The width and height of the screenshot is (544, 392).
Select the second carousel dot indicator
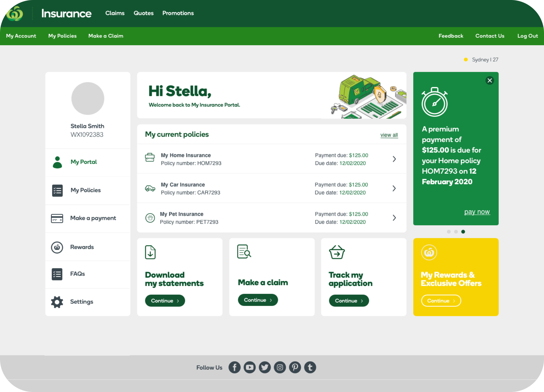click(456, 232)
